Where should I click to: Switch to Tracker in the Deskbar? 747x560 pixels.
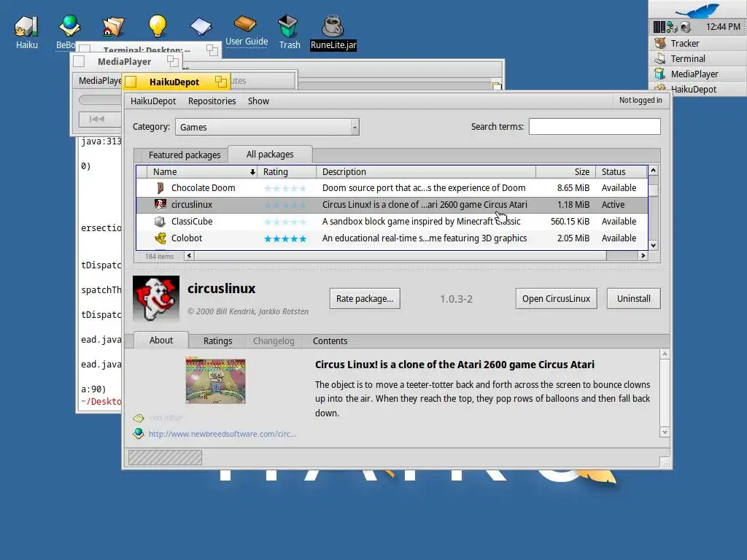[697, 43]
